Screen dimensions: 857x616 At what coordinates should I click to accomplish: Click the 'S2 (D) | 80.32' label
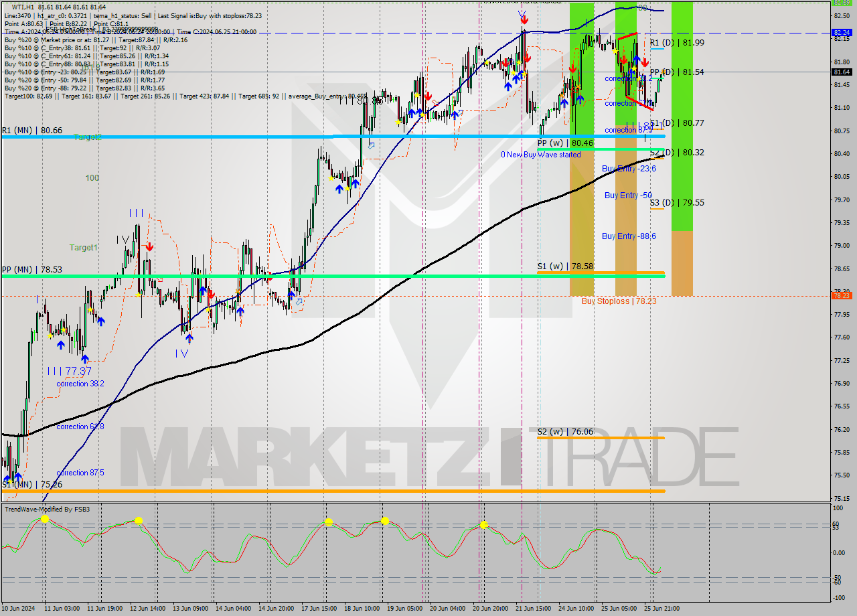tap(677, 153)
